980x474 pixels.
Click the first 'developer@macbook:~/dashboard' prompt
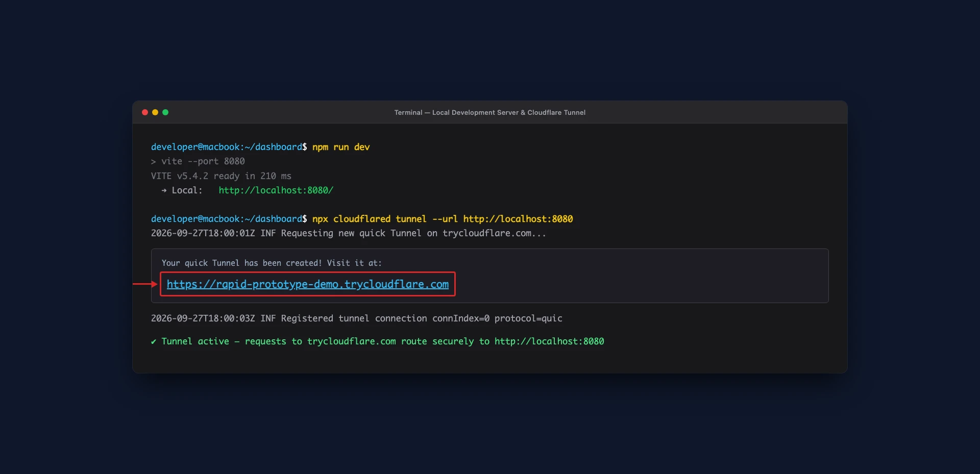click(229, 147)
